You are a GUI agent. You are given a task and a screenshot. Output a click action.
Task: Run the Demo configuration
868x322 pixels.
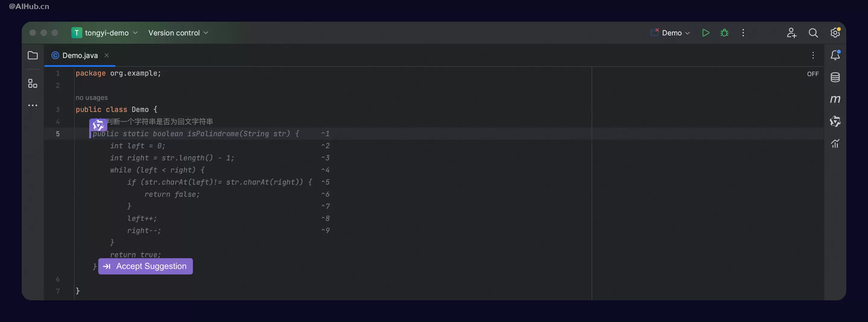click(x=706, y=33)
